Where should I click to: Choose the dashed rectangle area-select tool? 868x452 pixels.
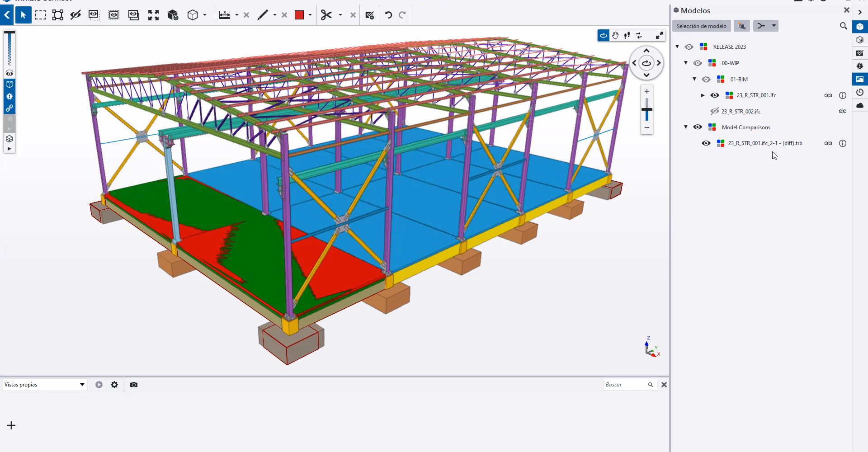[x=41, y=15]
